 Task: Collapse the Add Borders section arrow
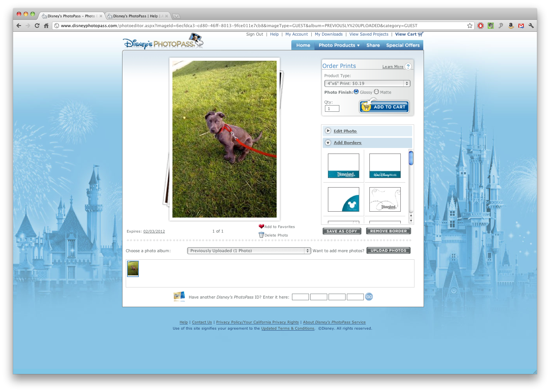point(328,143)
